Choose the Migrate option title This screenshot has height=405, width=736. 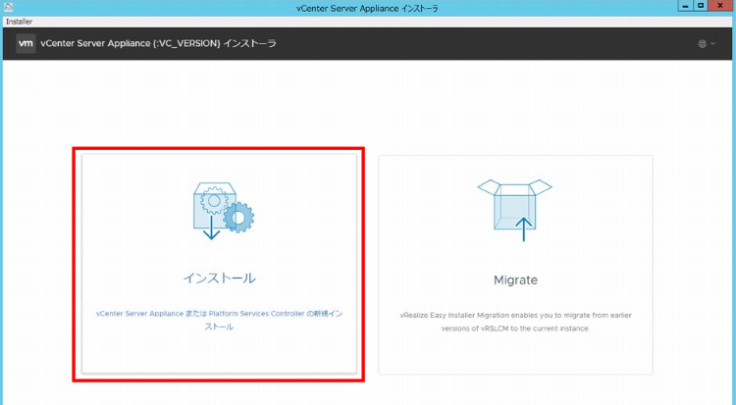click(x=515, y=280)
